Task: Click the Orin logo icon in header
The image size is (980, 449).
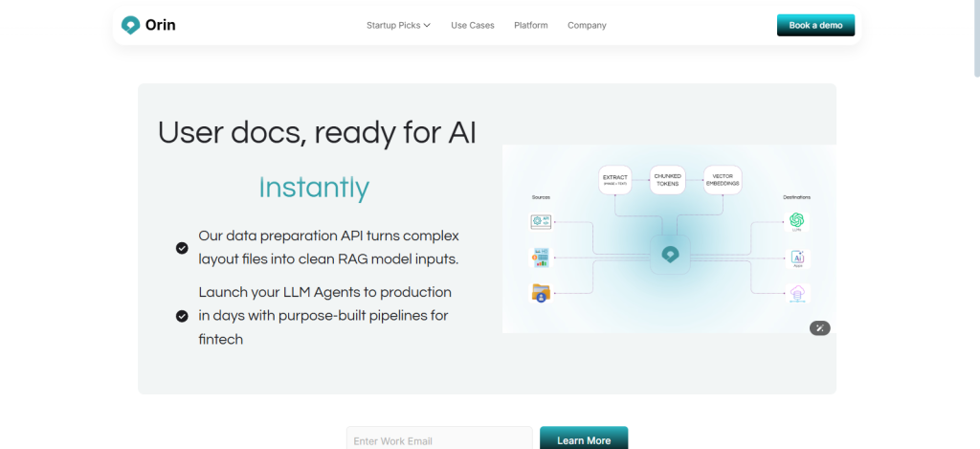Action: click(130, 25)
